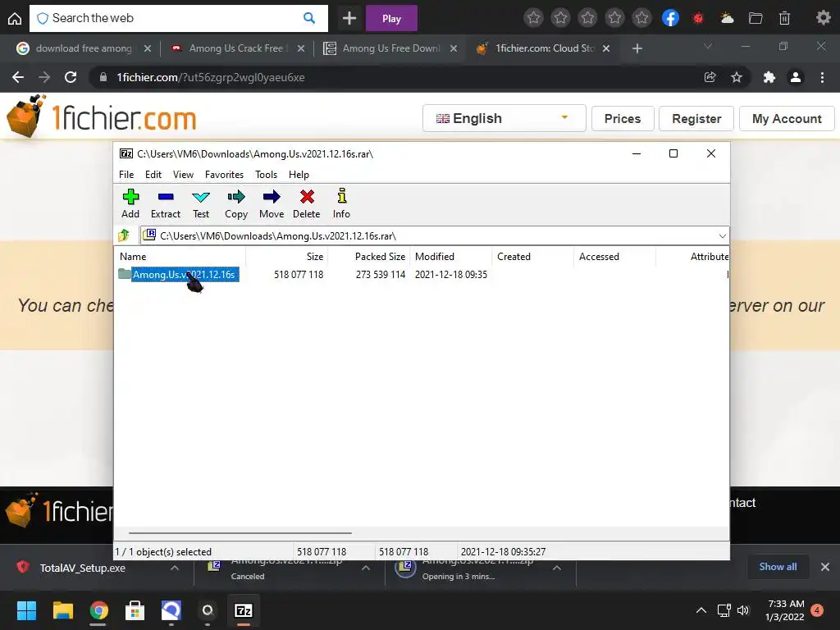This screenshot has width=840, height=630.
Task: Sort list by Accessed column
Action: [x=614, y=257]
